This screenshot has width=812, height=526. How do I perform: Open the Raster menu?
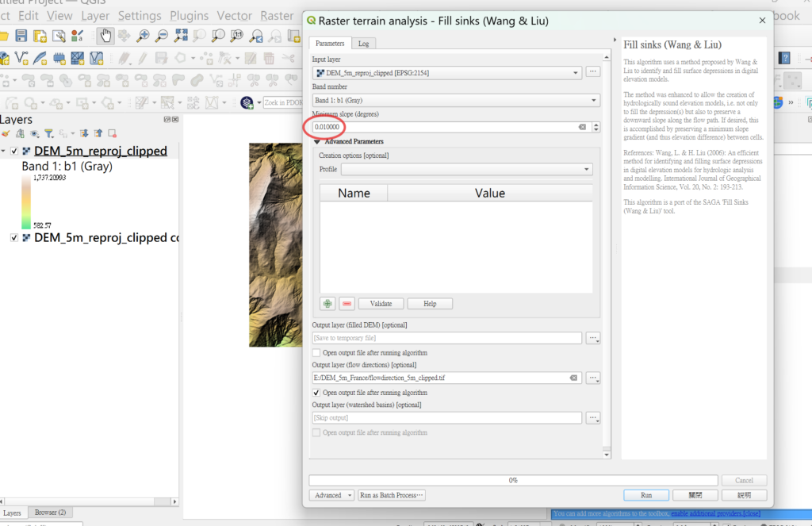(x=277, y=16)
